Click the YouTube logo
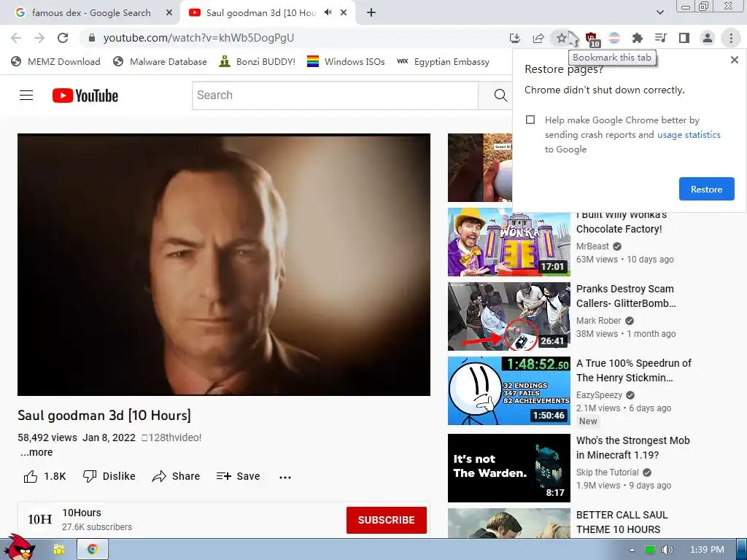The width and height of the screenshot is (747, 560). tap(85, 96)
